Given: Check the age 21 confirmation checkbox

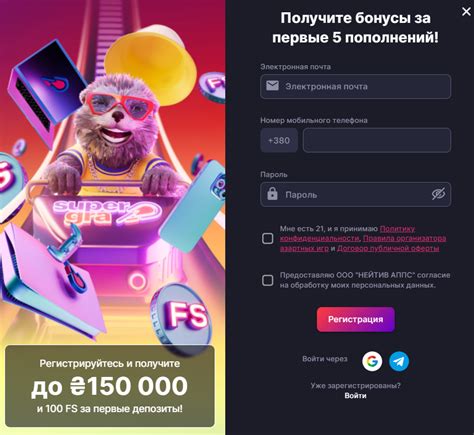Looking at the screenshot, I should tap(267, 238).
